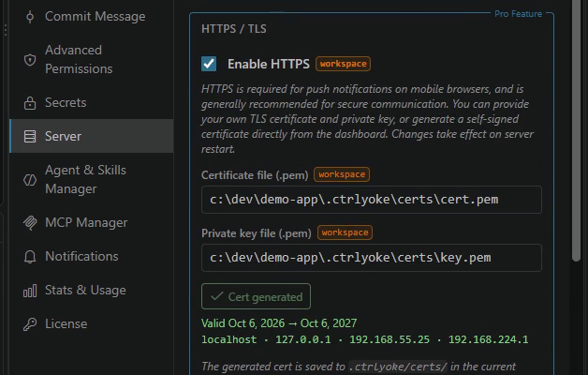
Task: Click the Advanced Permissions shield icon
Action: [30, 60]
